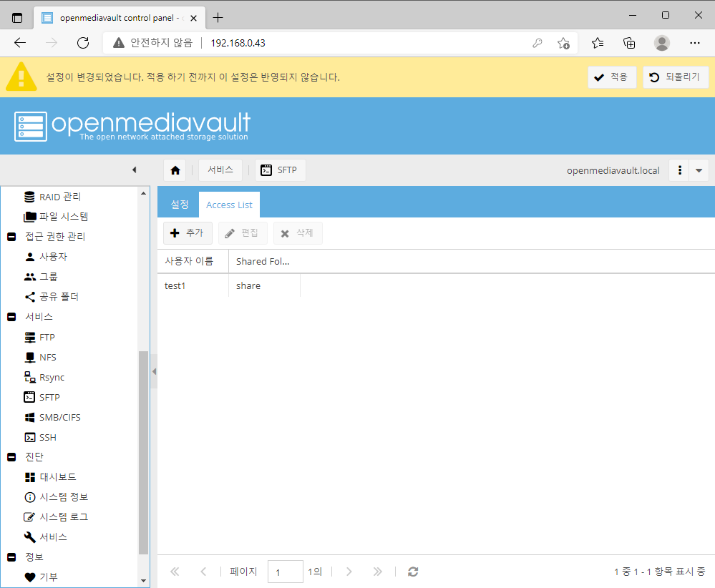This screenshot has height=588, width=715.
Task: Click 서비스 breadcrumb item
Action: tap(220, 170)
